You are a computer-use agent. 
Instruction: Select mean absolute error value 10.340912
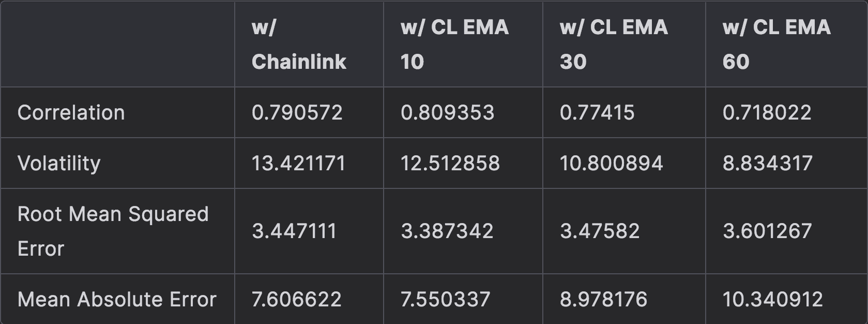(x=772, y=299)
